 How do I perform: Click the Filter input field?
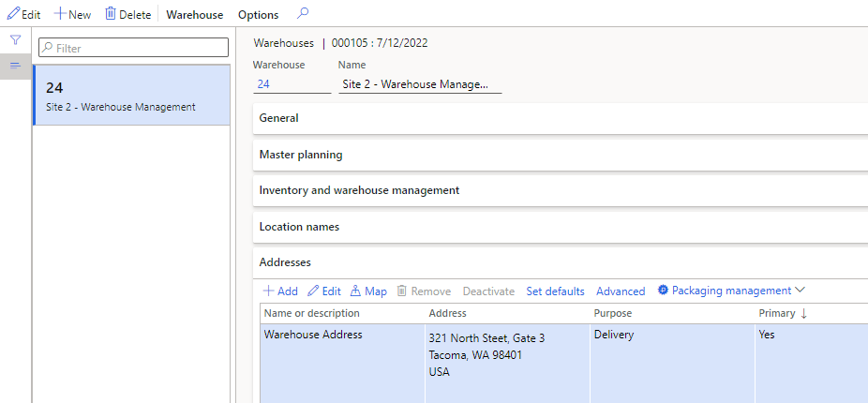click(x=133, y=48)
